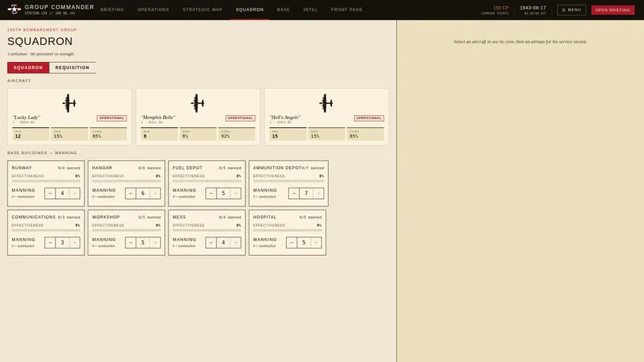Decrease Ammunition Depot manning with minus

(x=294, y=193)
